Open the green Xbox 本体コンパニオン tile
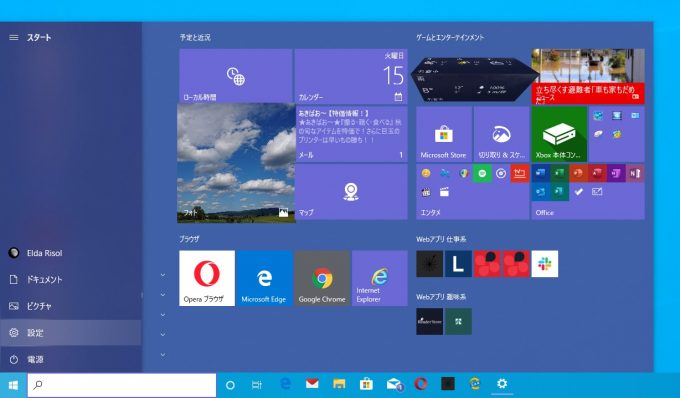The image size is (680, 398). [x=559, y=134]
